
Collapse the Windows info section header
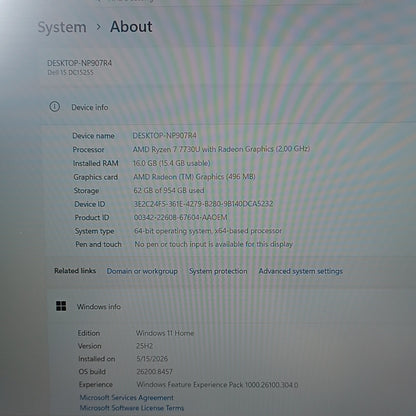231,306
